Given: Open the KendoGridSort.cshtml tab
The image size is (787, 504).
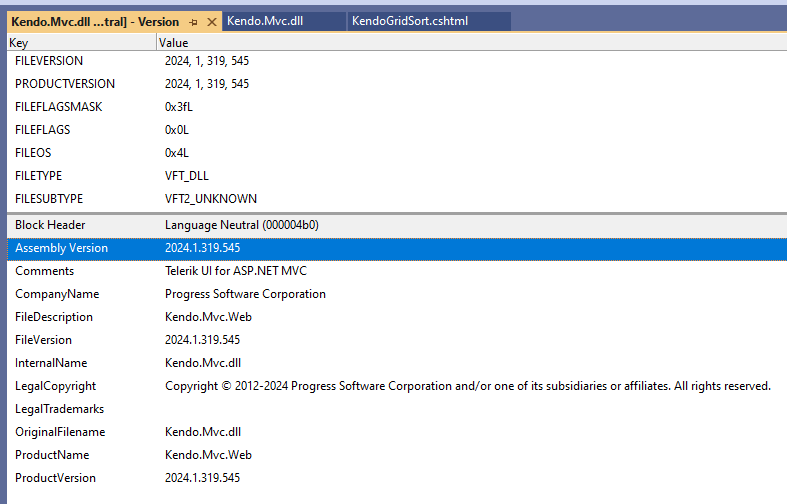Looking at the screenshot, I should click(429, 21).
